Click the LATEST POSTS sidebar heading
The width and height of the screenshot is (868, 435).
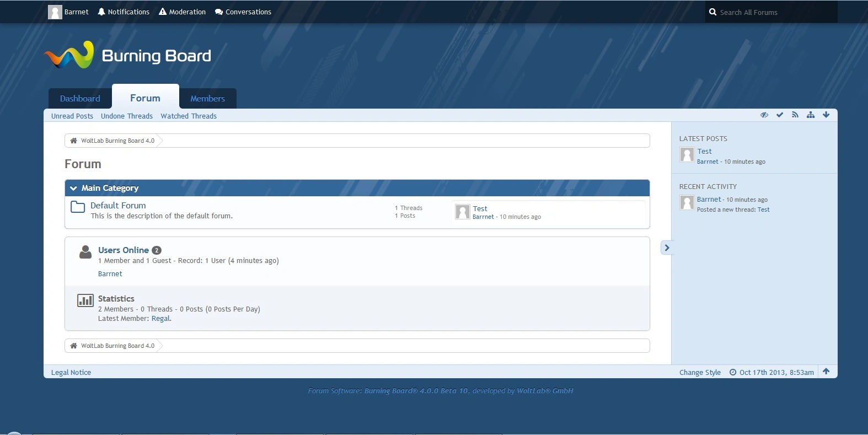tap(703, 138)
